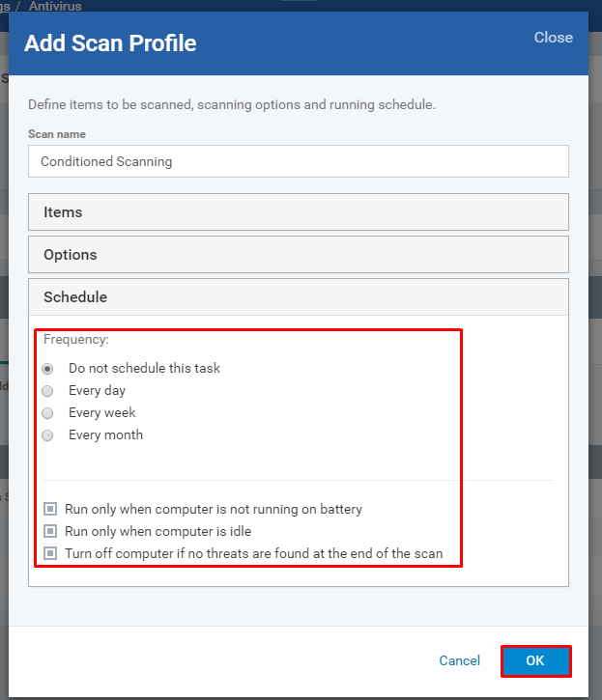The width and height of the screenshot is (602, 700).
Task: Click the "Every day" label text
Action: [97, 391]
